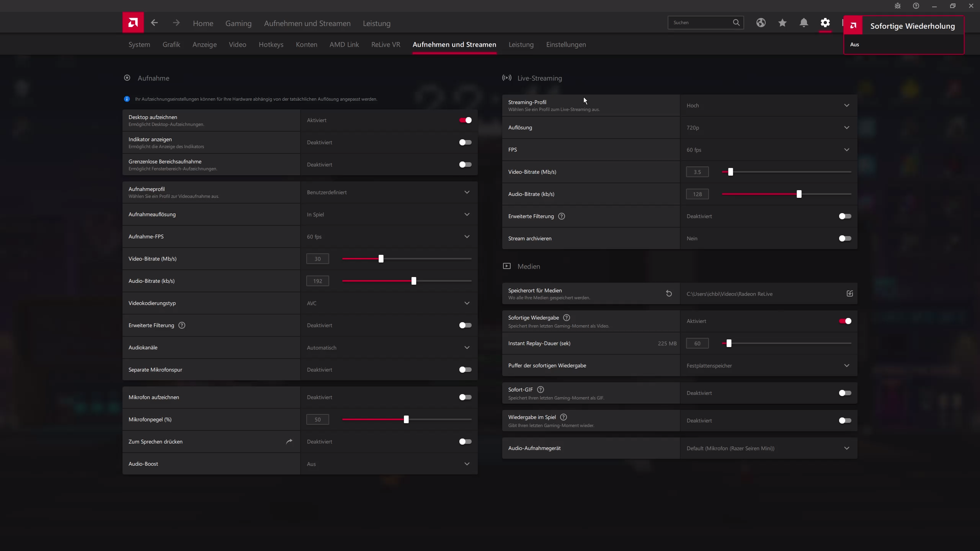Reset media save location to default
The width and height of the screenshot is (980, 551).
click(669, 293)
